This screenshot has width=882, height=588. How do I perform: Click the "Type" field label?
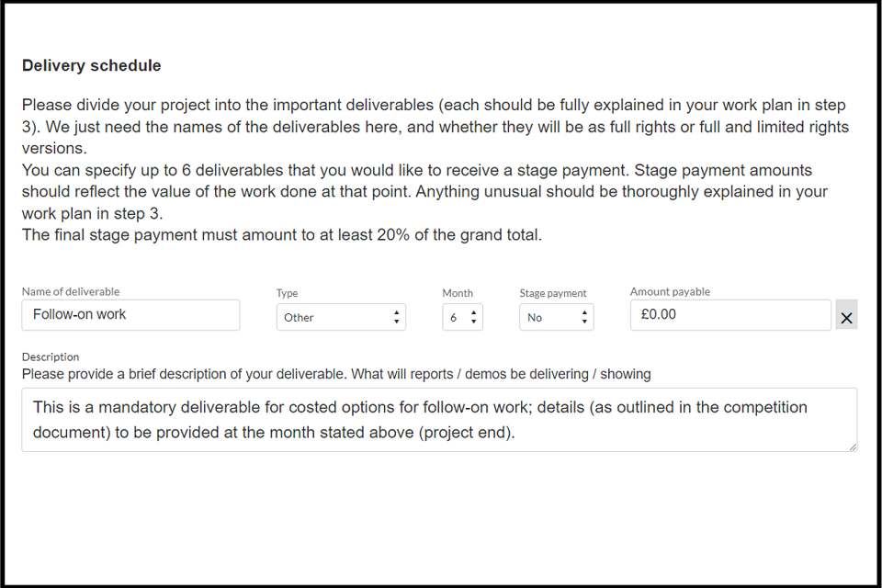[x=287, y=293]
